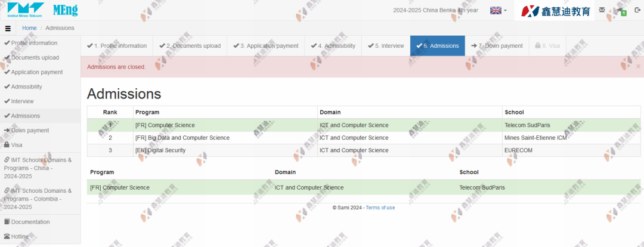Image resolution: width=644 pixels, height=247 pixels.
Task: Click the MEng logo text
Action: pyautogui.click(x=66, y=10)
